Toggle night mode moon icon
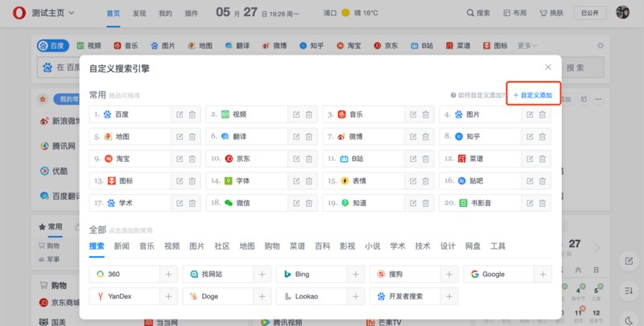The height and width of the screenshot is (326, 644). tap(629, 320)
